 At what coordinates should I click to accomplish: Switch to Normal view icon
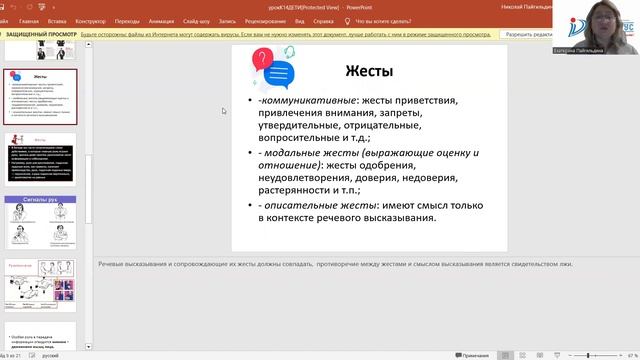[x=505, y=356]
